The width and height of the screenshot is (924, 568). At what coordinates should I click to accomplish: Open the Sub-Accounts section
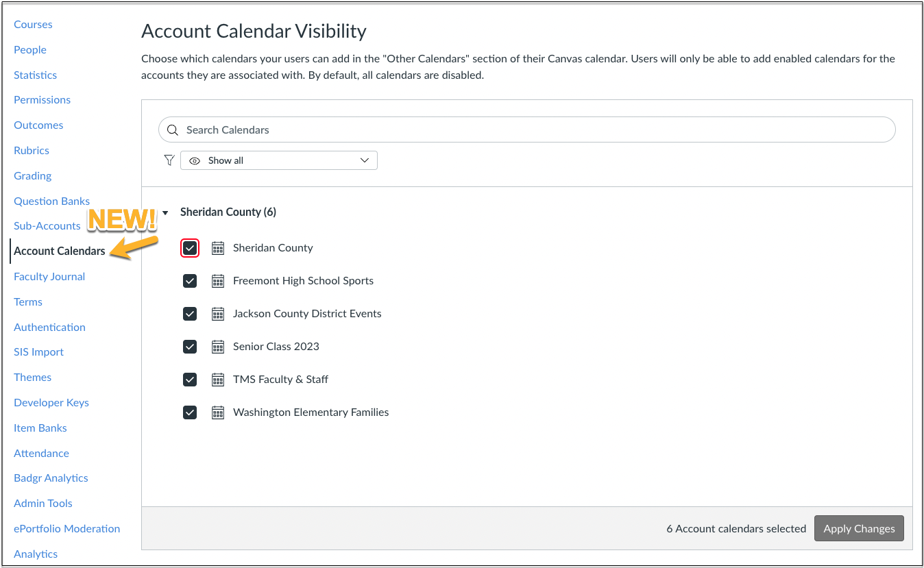(47, 225)
